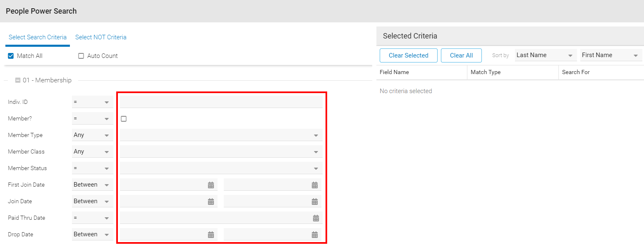The height and width of the screenshot is (245, 644).
Task: Uncheck the Match All checkbox
Action: pyautogui.click(x=11, y=56)
